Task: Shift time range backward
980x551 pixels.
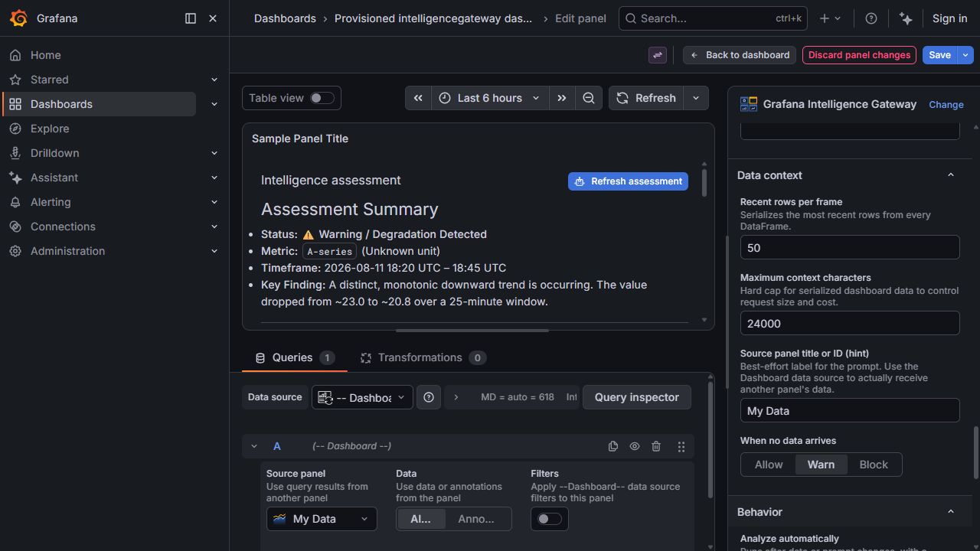Action: click(x=418, y=98)
